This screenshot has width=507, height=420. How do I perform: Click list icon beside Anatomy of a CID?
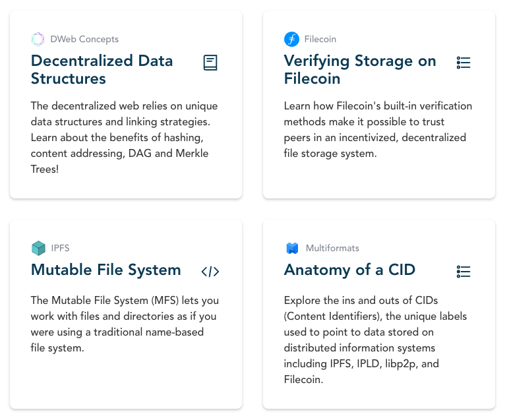(463, 271)
